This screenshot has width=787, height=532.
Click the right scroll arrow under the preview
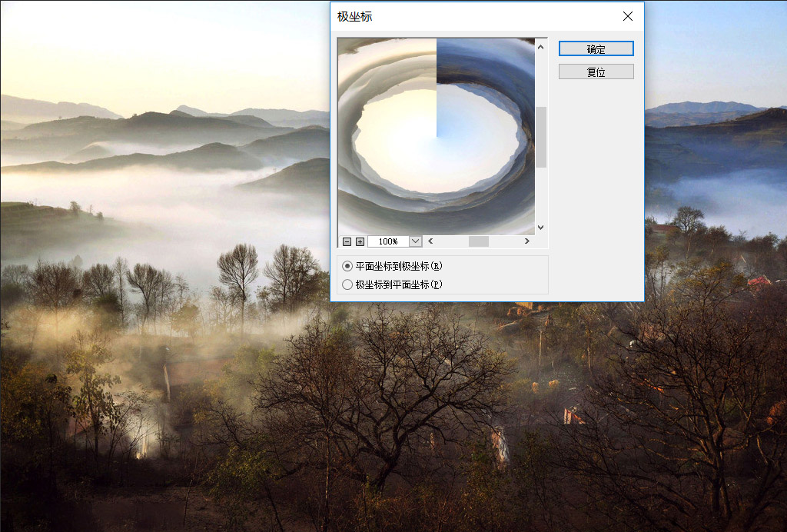(x=526, y=241)
